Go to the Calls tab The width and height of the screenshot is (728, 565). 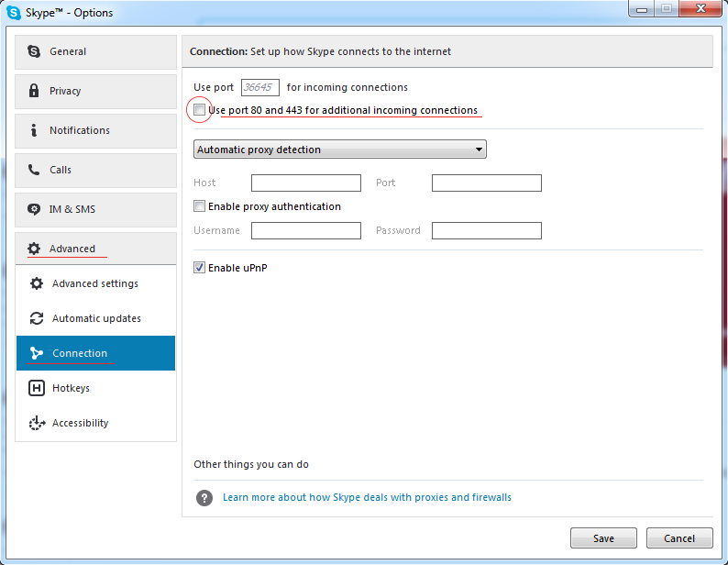pyautogui.click(x=95, y=170)
